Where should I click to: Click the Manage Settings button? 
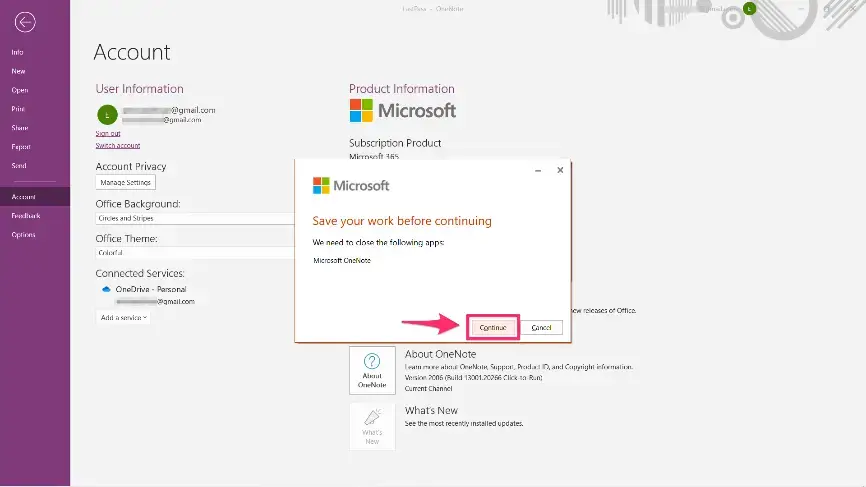pos(125,182)
